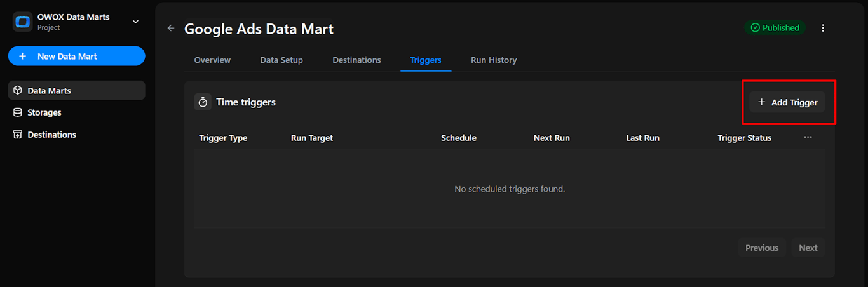Open the table column options ellipsis
The image size is (868, 287).
808,137
